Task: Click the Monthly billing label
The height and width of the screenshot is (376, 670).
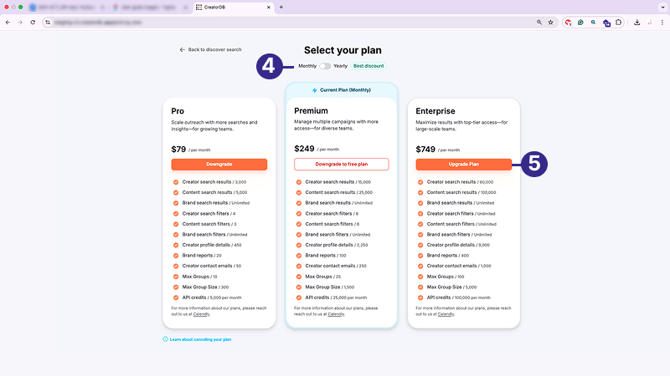Action: (x=307, y=66)
